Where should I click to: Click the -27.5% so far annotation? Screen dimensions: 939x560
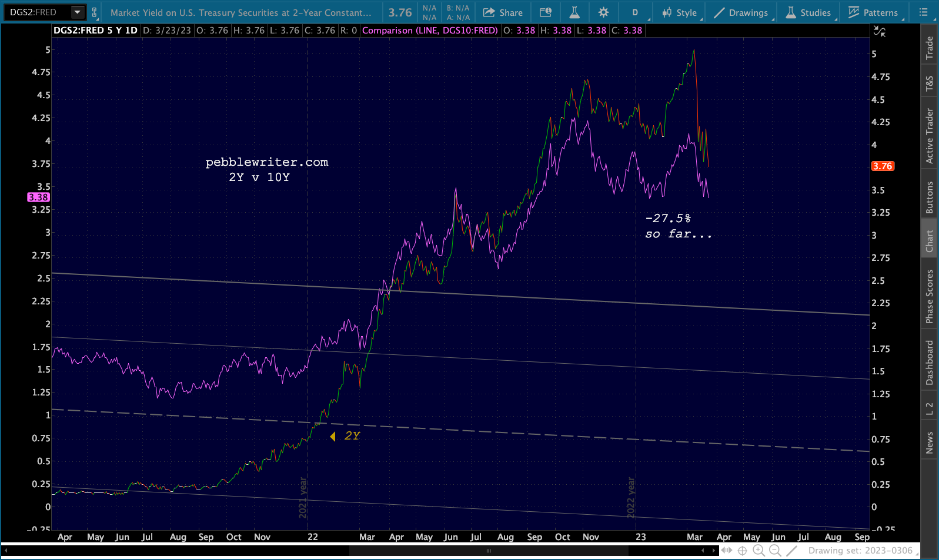(x=679, y=226)
